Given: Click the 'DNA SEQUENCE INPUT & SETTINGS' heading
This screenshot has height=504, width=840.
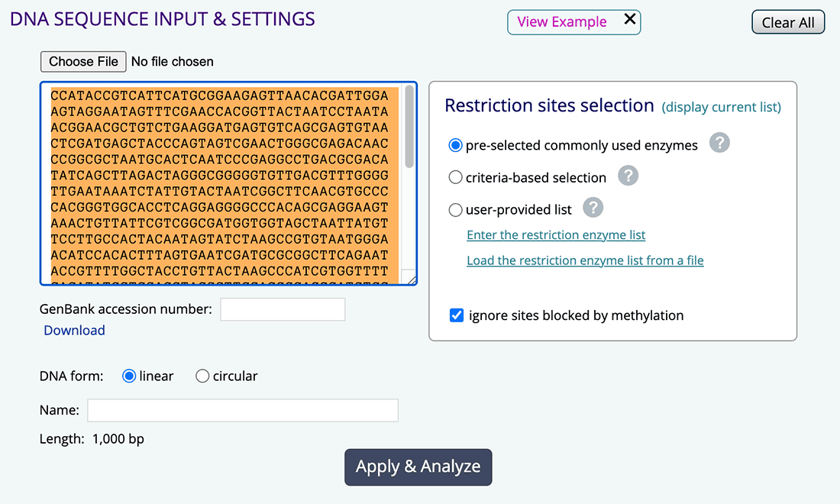Looking at the screenshot, I should tap(163, 19).
